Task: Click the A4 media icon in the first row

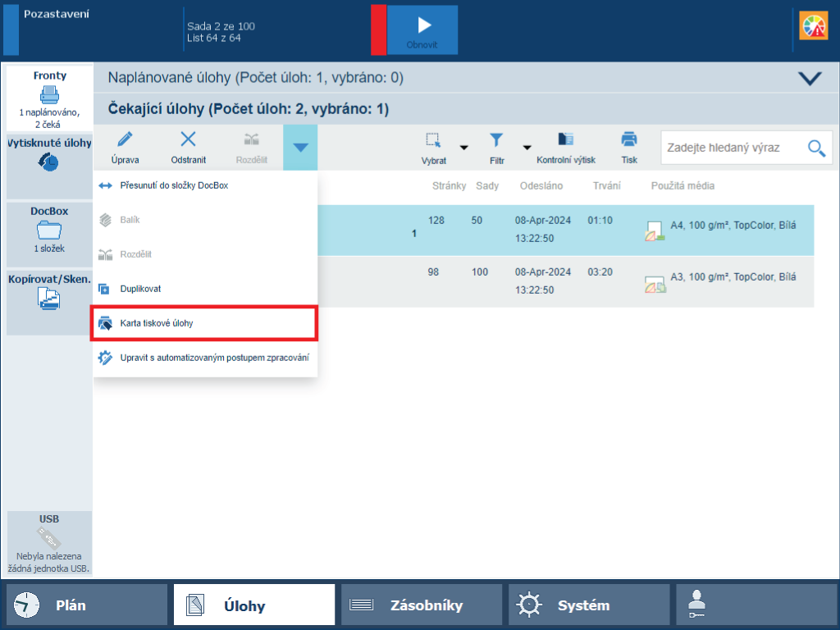Action: pyautogui.click(x=655, y=231)
